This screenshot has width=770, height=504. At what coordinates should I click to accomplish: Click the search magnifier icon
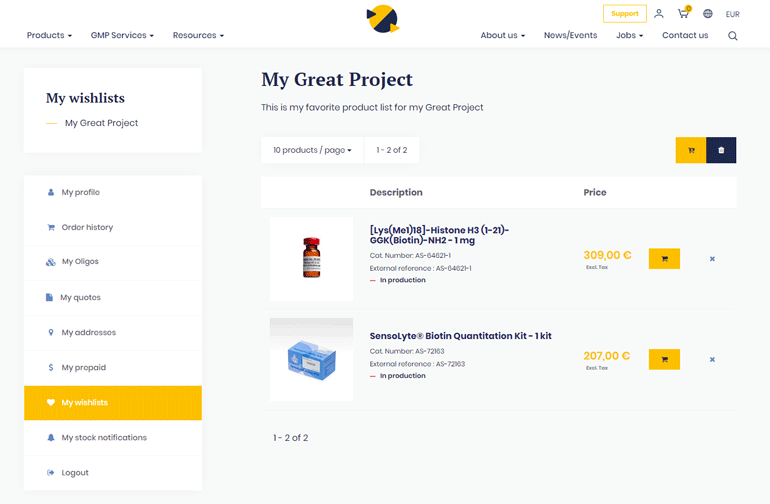[733, 36]
